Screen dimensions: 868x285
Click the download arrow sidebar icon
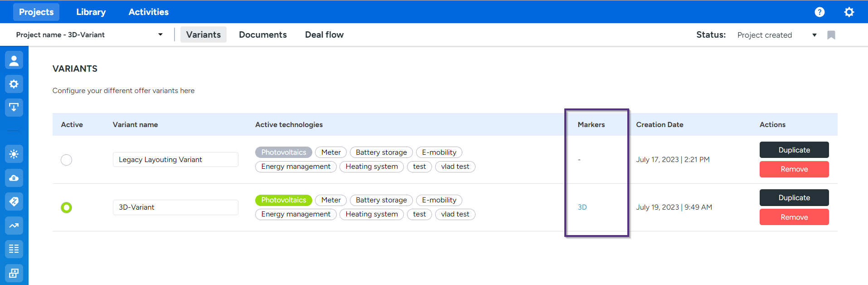pyautogui.click(x=14, y=108)
